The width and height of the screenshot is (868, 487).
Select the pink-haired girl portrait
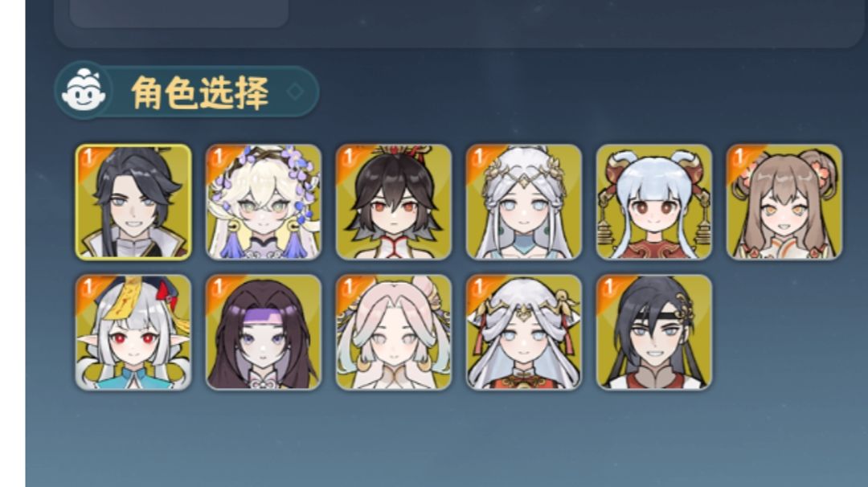pos(394,333)
